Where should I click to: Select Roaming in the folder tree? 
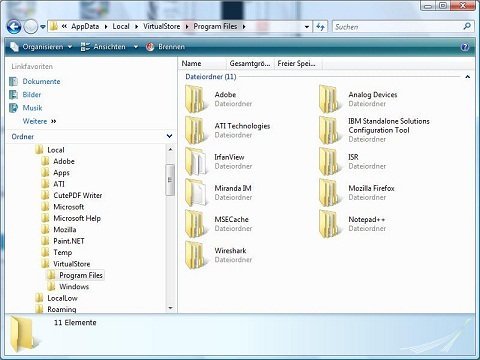(62, 309)
